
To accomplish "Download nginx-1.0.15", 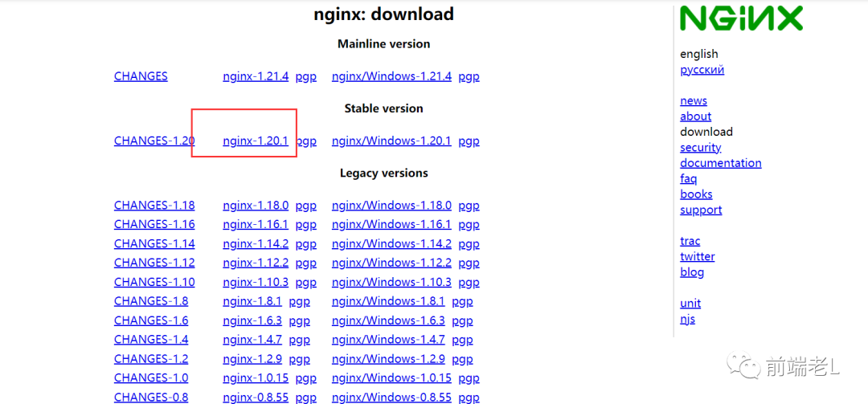I will click(x=256, y=378).
